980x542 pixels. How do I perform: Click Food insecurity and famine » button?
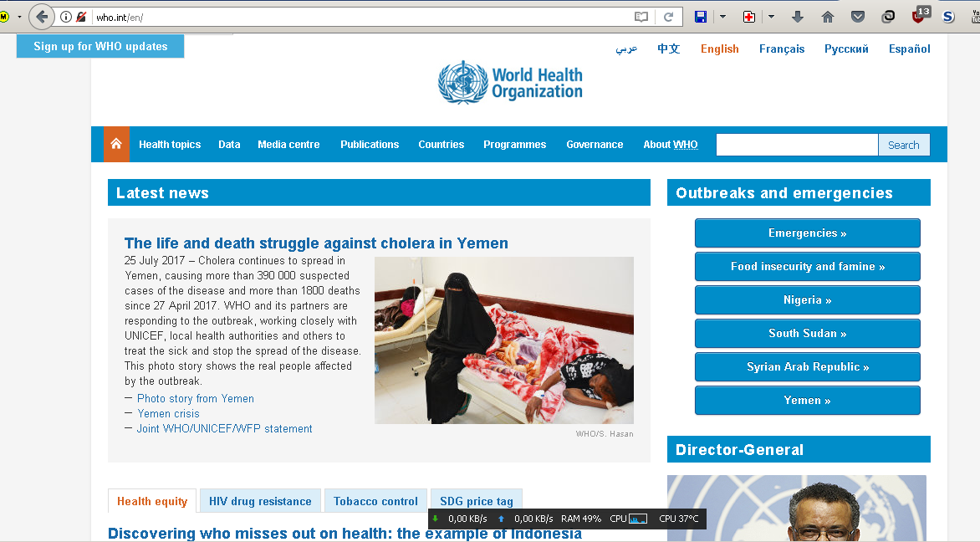click(x=808, y=266)
